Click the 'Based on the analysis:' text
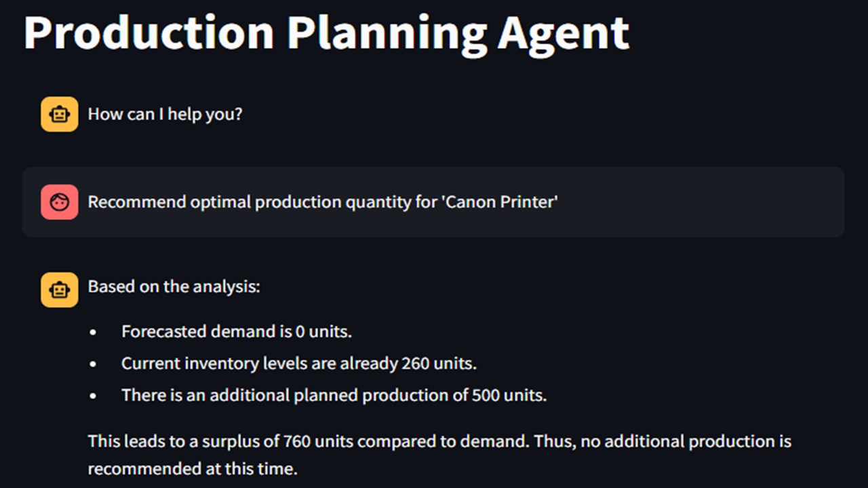868x488 pixels. [174, 287]
